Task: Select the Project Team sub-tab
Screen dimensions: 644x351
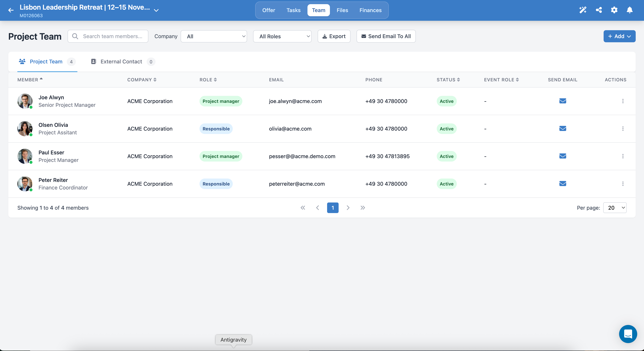Action: (47, 62)
